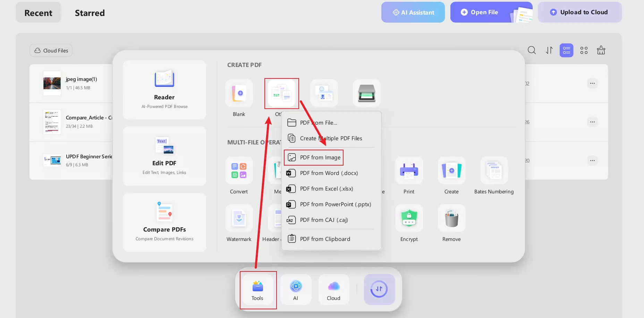Switch to grid view layout

[x=584, y=50]
